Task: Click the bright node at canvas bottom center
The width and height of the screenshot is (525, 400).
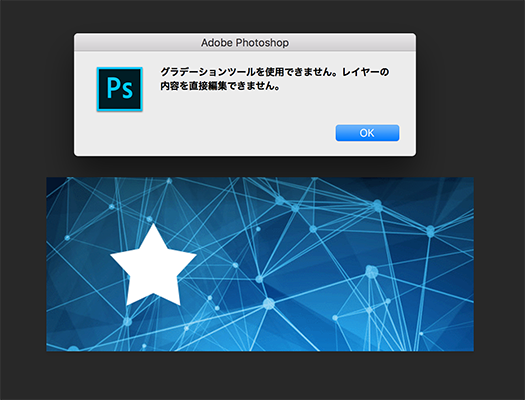Action: pyautogui.click(x=269, y=304)
